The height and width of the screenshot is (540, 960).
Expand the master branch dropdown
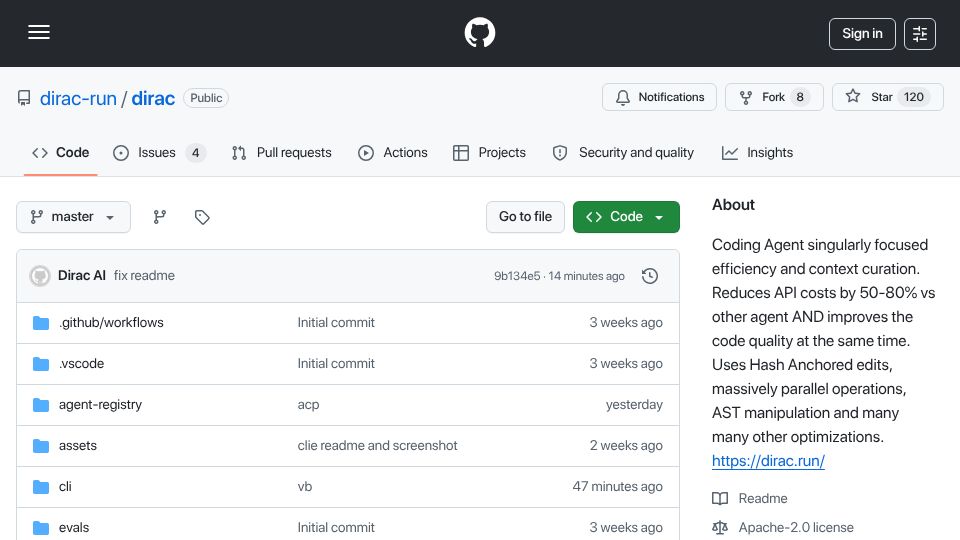[x=73, y=217]
